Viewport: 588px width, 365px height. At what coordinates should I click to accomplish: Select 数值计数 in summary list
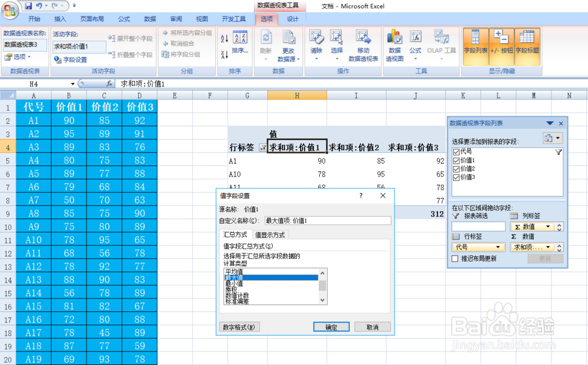[237, 295]
